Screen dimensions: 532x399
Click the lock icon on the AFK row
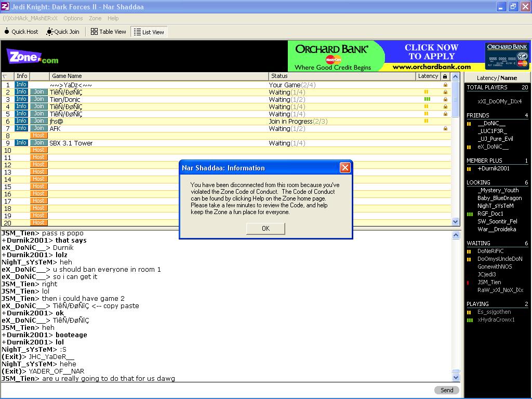tap(445, 129)
